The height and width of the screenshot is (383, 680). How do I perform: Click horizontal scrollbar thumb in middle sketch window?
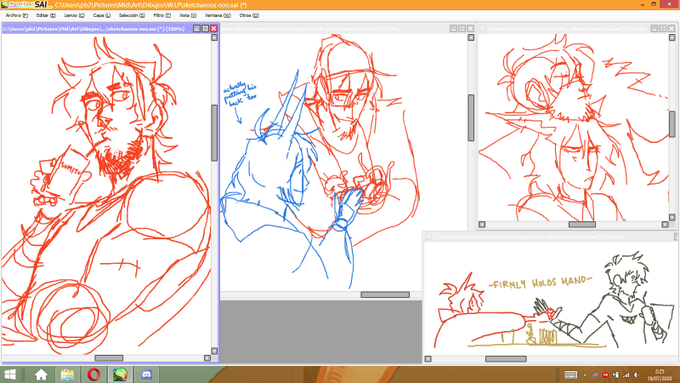(385, 295)
